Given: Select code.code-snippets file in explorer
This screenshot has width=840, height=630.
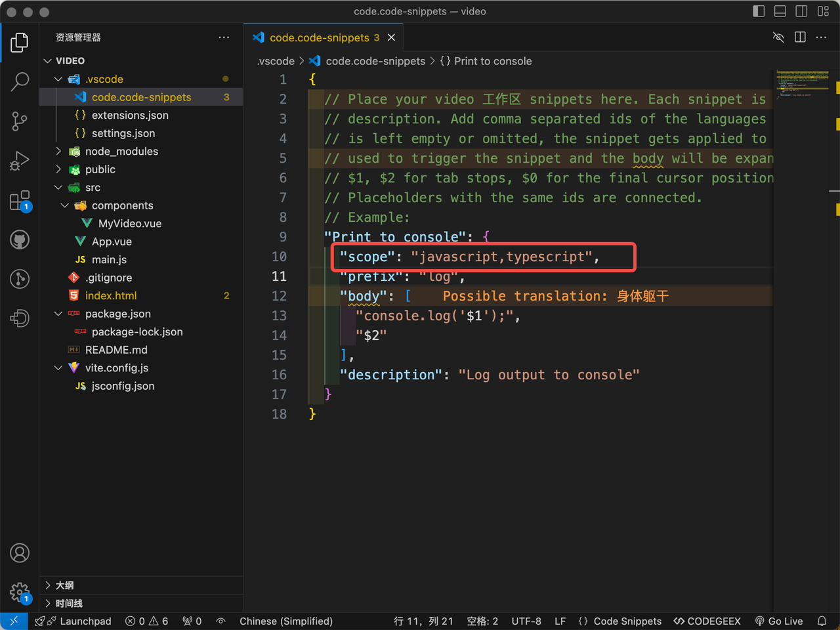Looking at the screenshot, I should [141, 97].
